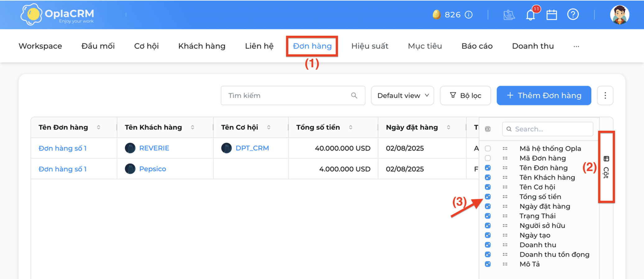This screenshot has height=279, width=644.
Task: Open the Hiệu suất tab
Action: pos(370,46)
